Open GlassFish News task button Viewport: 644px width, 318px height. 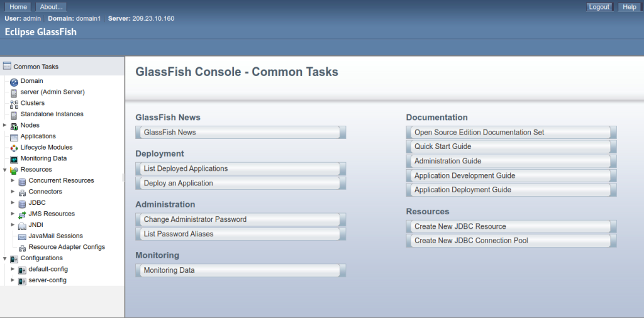(240, 132)
